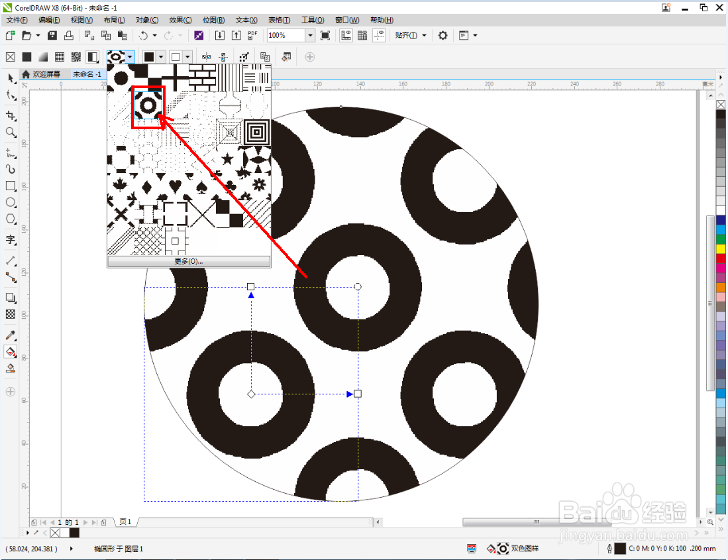
Task: Select the Interactive Fill tool
Action: [10, 352]
